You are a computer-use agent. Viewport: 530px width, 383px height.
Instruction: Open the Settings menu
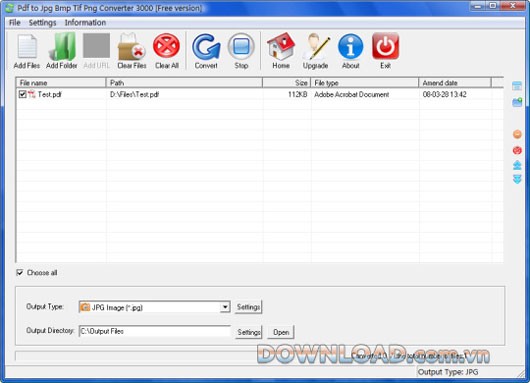(43, 23)
